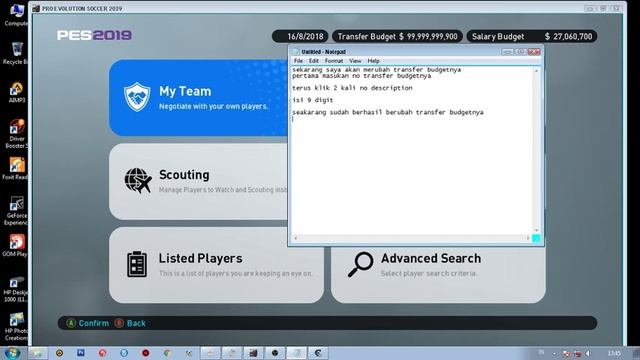Open HP Photo Creations desktop shortcut

[x=16, y=327]
